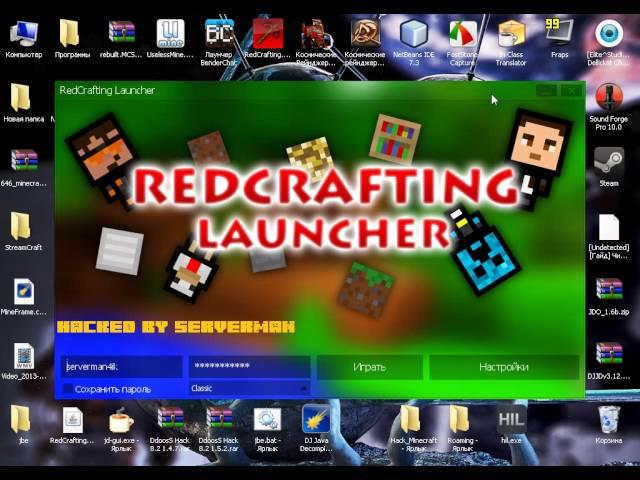Focus the serverman username field
The height and width of the screenshot is (480, 640).
click(x=122, y=367)
